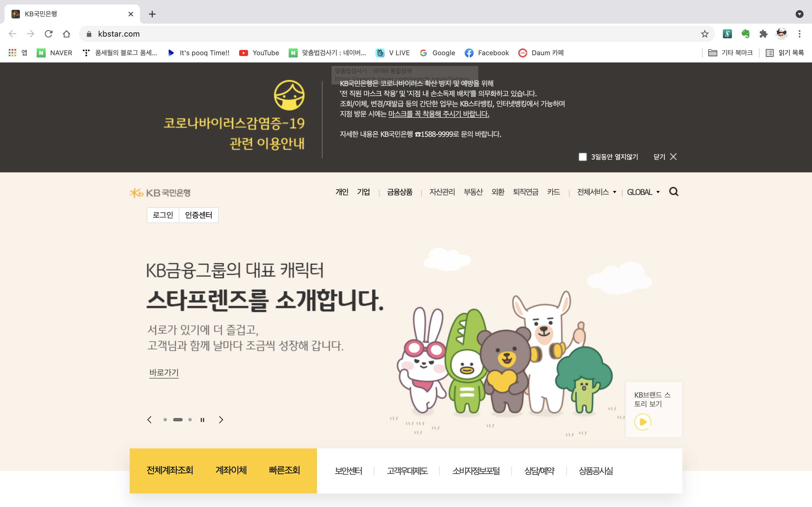The width and height of the screenshot is (812, 507).
Task: Open the 금융상품 menu
Action: tap(400, 192)
